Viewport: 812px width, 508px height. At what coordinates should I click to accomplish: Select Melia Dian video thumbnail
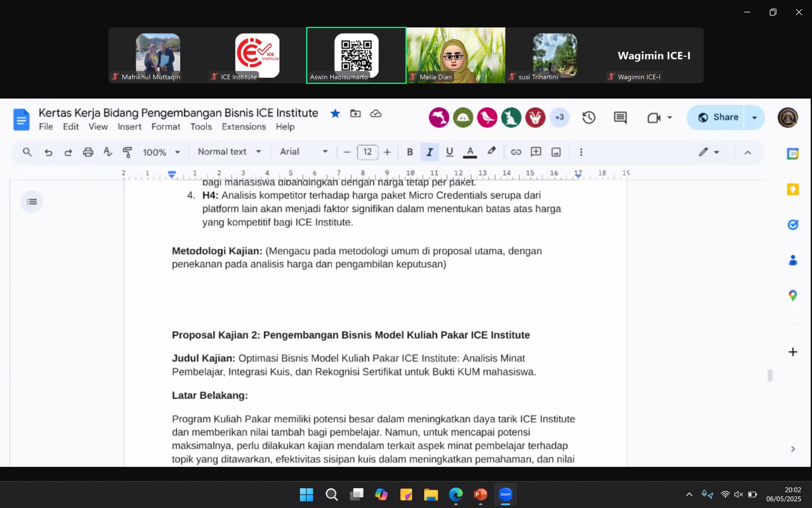point(456,55)
